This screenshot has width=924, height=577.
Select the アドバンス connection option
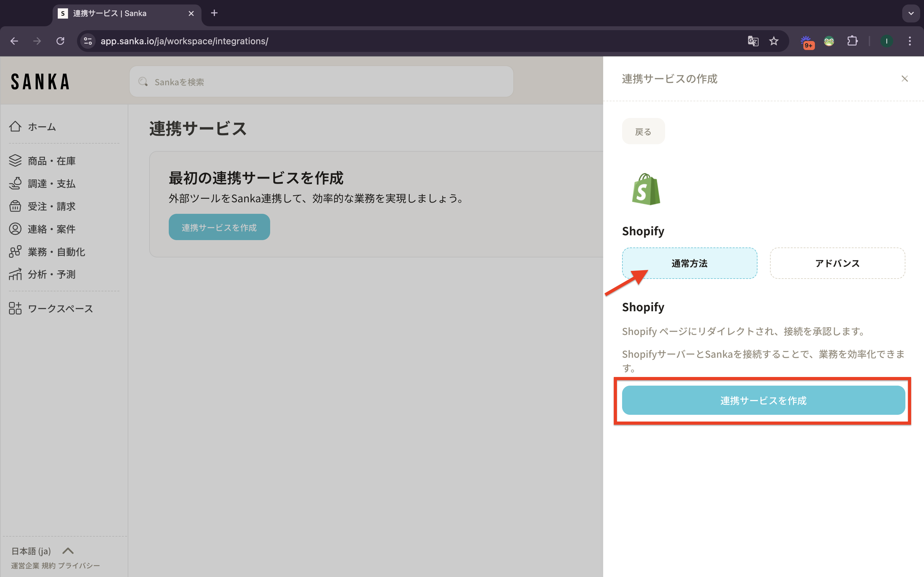(x=837, y=263)
